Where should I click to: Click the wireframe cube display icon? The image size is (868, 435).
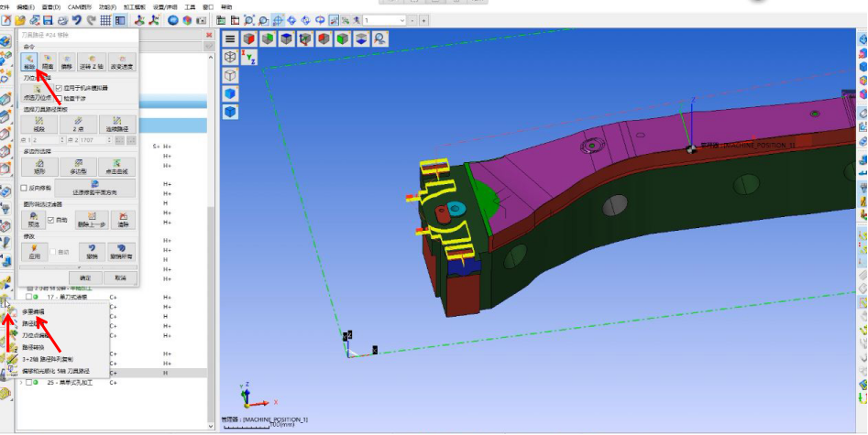pos(230,57)
